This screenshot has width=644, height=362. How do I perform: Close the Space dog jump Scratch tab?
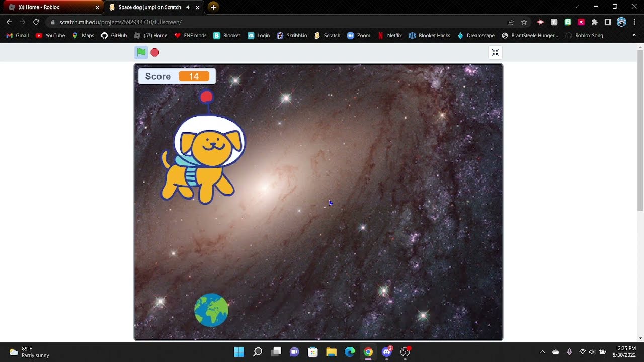(x=198, y=7)
